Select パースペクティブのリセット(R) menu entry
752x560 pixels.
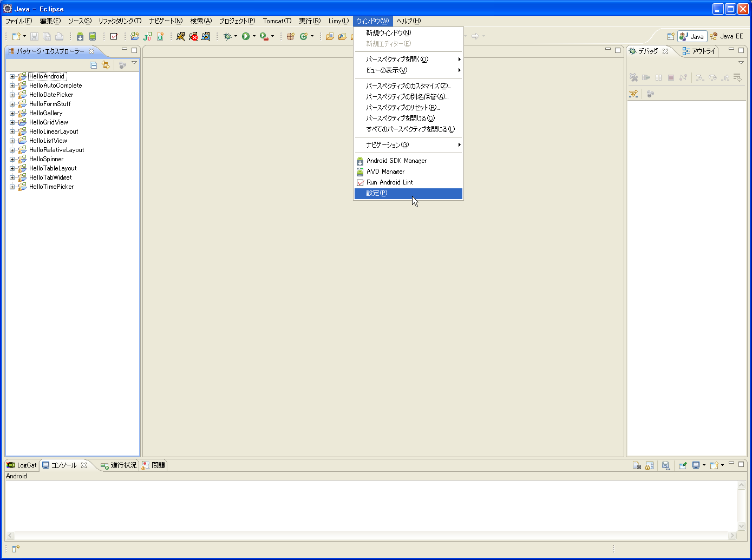408,108
